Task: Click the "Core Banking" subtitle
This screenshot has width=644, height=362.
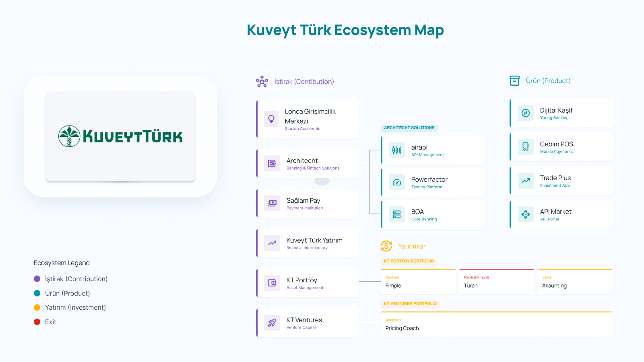Action: click(x=424, y=219)
